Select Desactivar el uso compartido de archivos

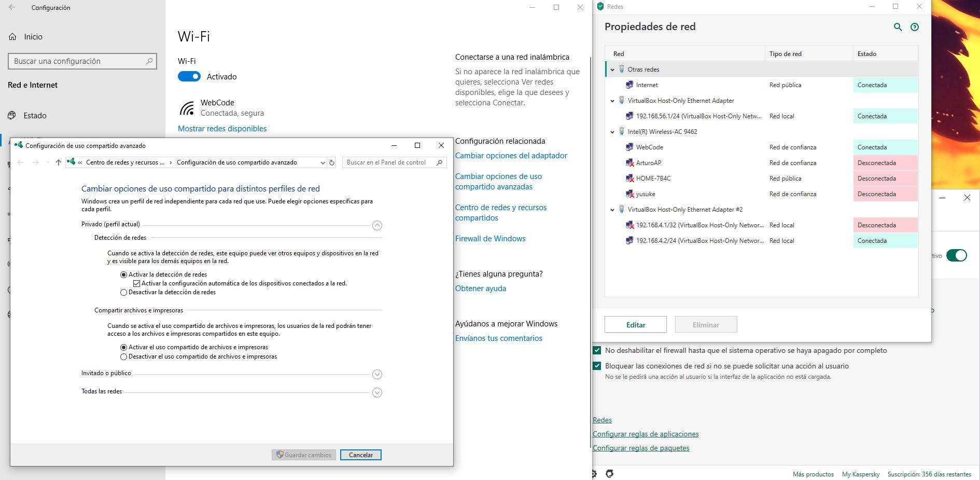tap(123, 357)
